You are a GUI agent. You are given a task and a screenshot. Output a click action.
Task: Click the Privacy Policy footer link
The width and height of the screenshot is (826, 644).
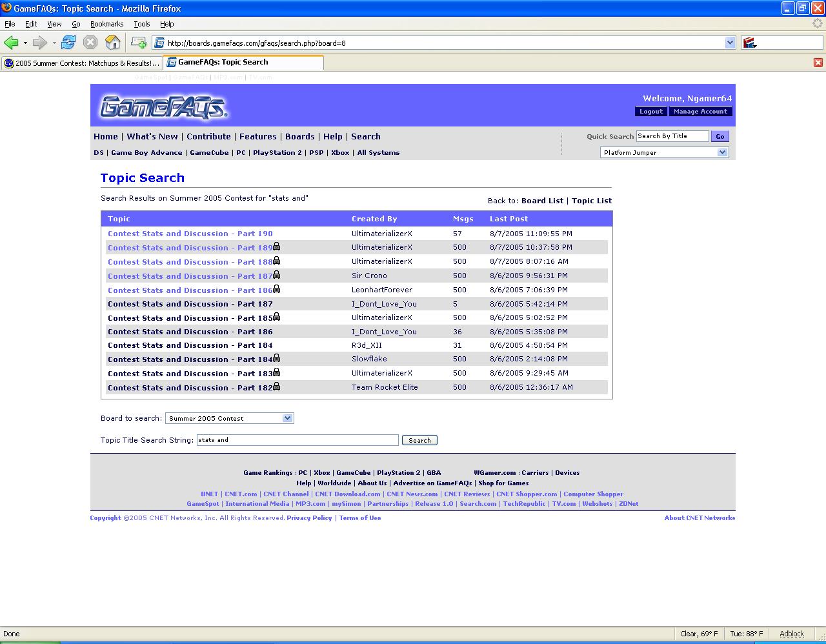[309, 518]
